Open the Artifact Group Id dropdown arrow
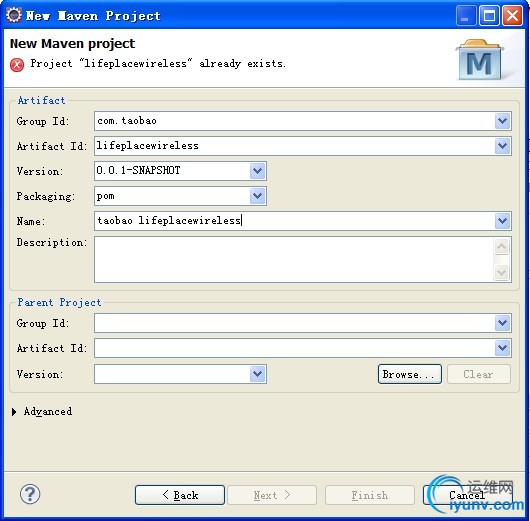 [x=503, y=121]
